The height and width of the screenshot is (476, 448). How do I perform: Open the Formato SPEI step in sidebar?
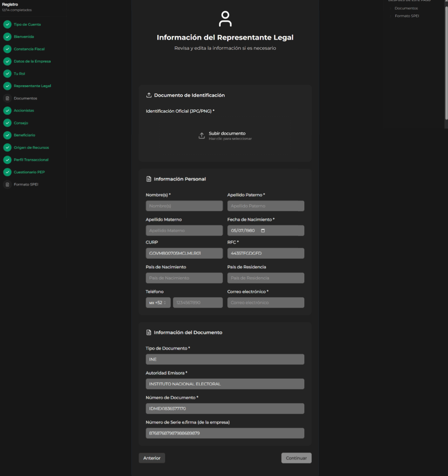pyautogui.click(x=26, y=184)
